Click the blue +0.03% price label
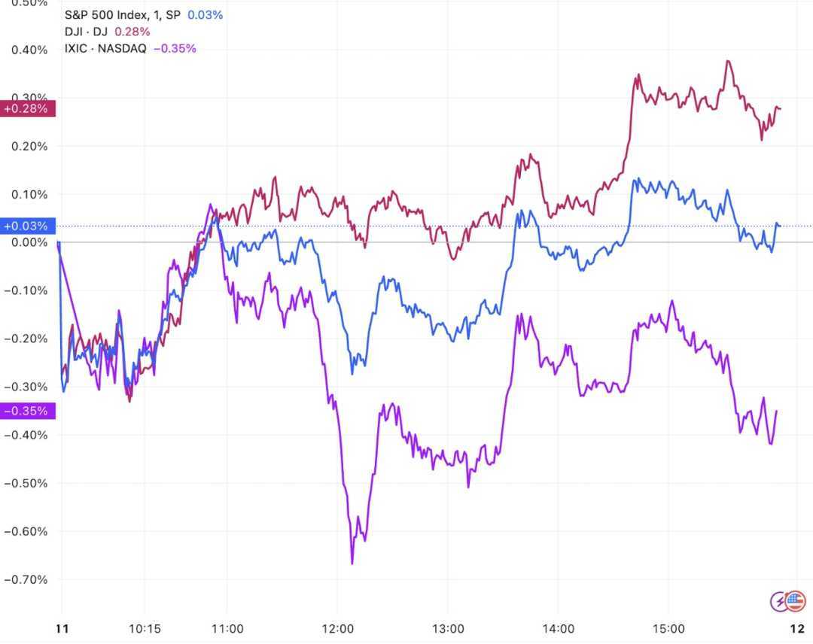 tap(26, 226)
